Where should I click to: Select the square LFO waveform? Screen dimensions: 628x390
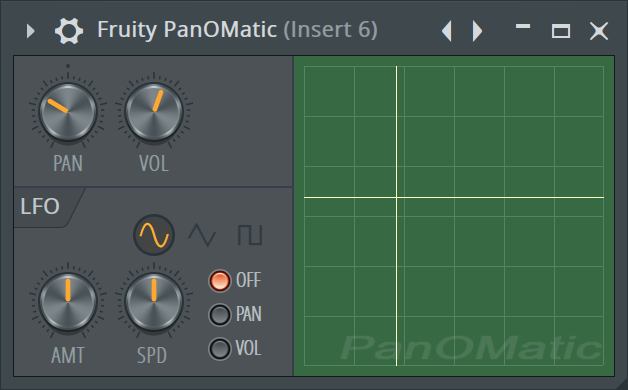tap(250, 235)
